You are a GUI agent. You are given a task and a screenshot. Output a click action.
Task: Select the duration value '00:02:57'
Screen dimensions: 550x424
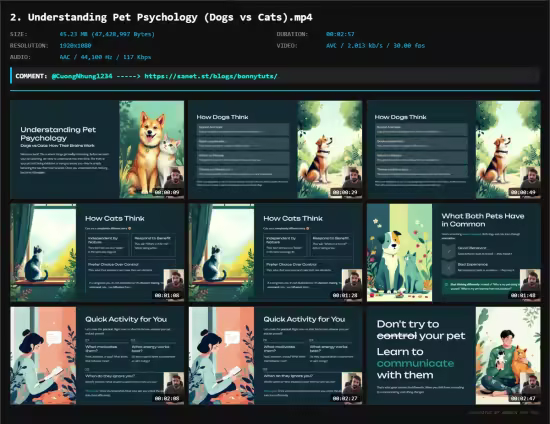pyautogui.click(x=340, y=34)
